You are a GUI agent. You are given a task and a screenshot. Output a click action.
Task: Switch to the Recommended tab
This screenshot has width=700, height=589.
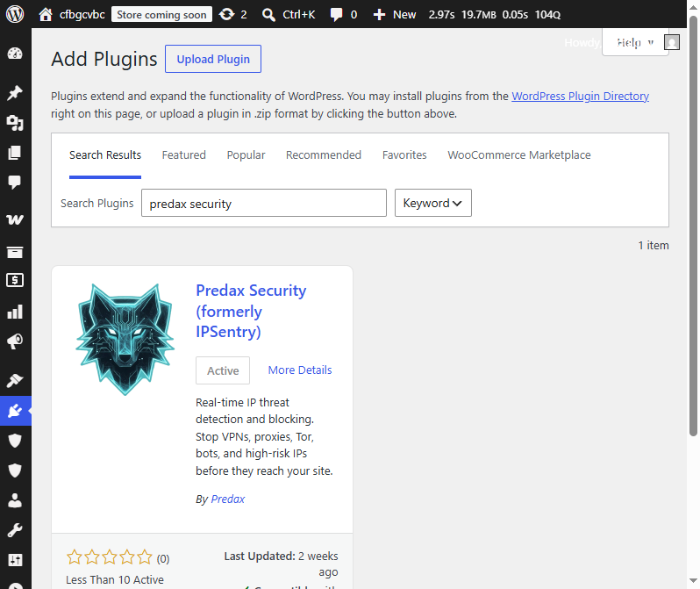click(324, 155)
